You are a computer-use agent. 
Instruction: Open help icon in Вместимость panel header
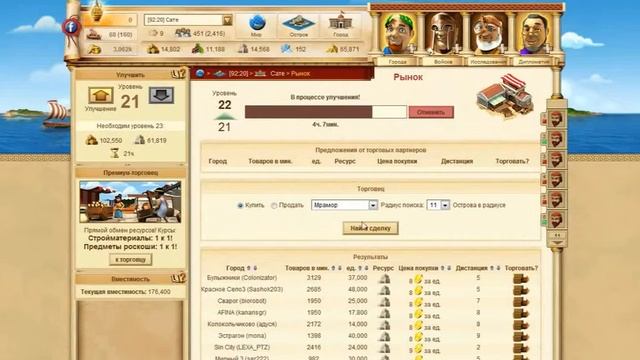[178, 278]
